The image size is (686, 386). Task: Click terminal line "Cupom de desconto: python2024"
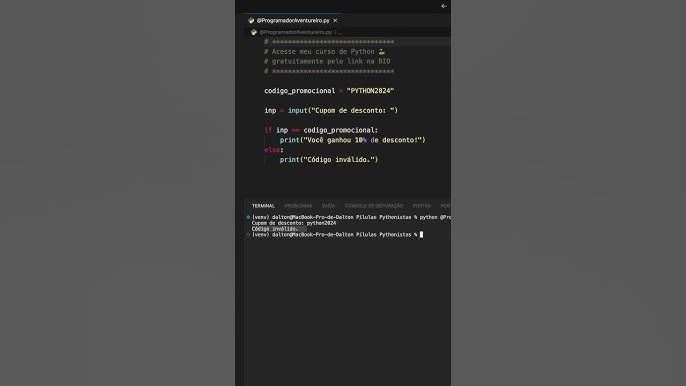point(294,223)
